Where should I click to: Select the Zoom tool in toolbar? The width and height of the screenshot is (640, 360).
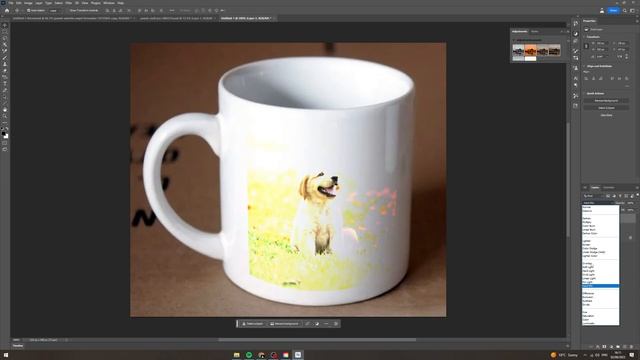pyautogui.click(x=5, y=116)
